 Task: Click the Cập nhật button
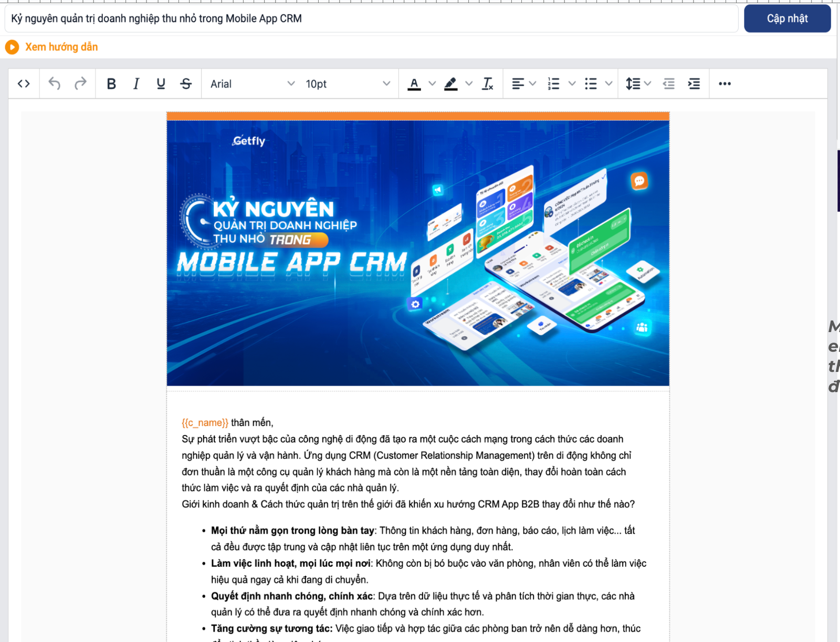(x=786, y=18)
